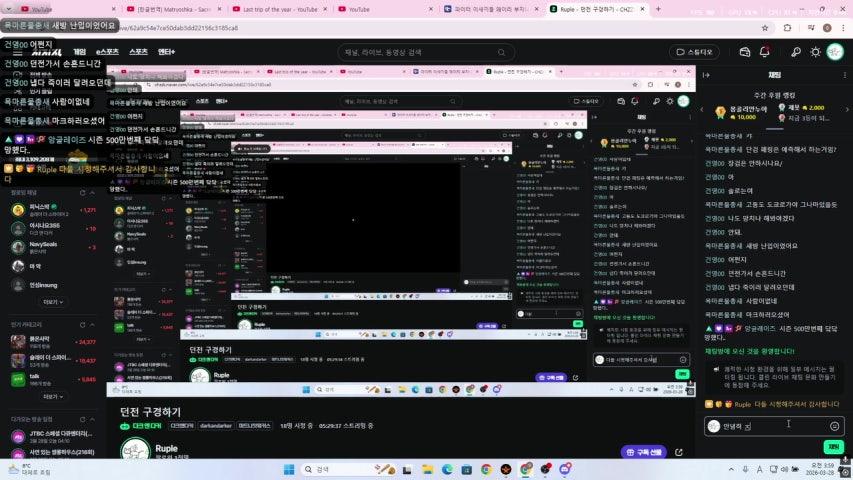This screenshot has height=480, width=853.
Task: Send the chat message with 채팅 button
Action: click(x=833, y=446)
